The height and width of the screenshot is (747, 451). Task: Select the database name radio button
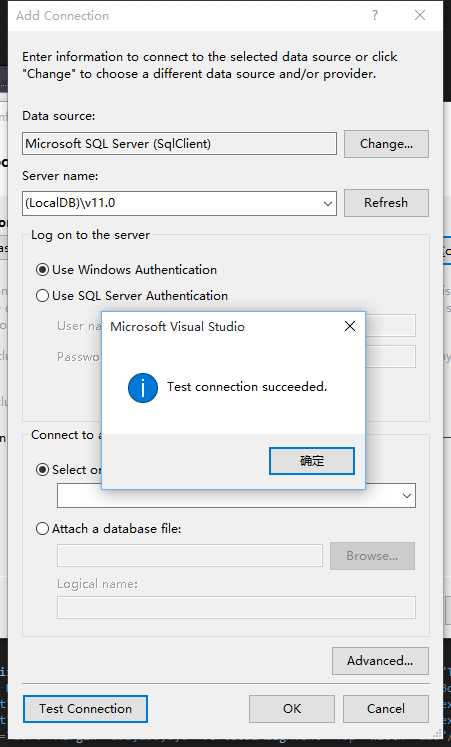[x=42, y=470]
